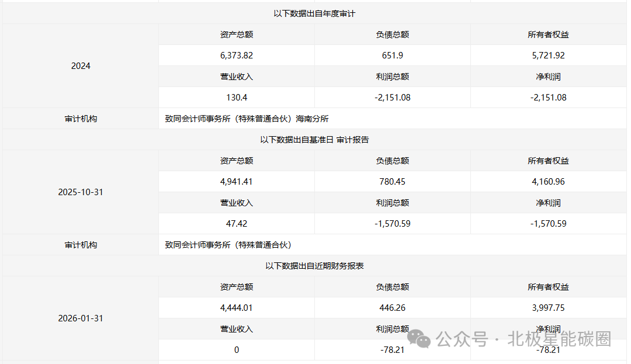The height and width of the screenshot is (364, 631).
Task: Select the liabilities value 780.45
Action: (393, 182)
